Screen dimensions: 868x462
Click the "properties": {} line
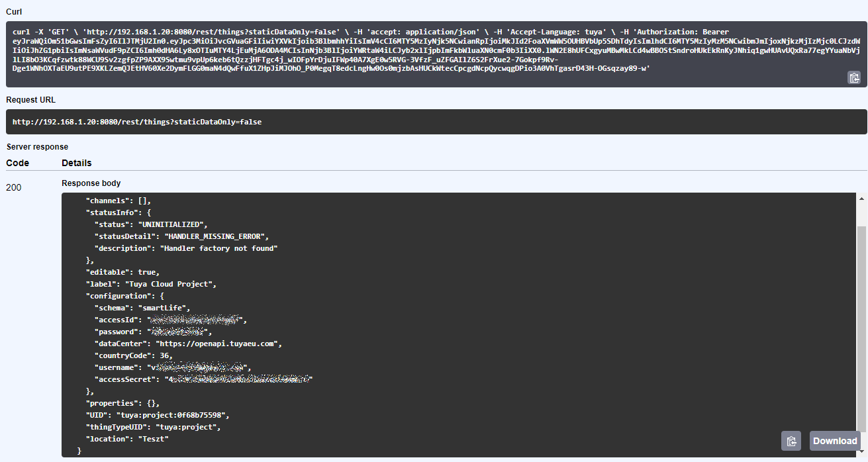(x=122, y=403)
